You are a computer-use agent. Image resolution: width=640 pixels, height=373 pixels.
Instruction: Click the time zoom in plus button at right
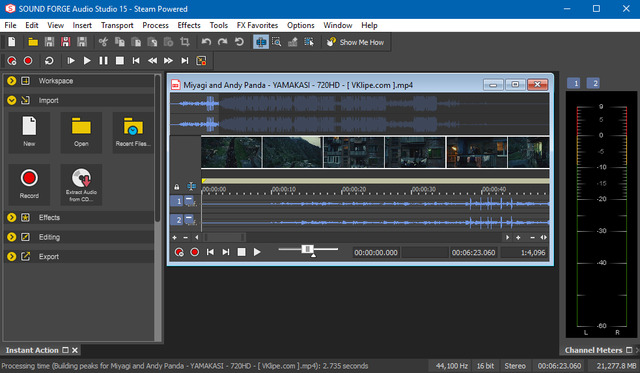[518, 237]
